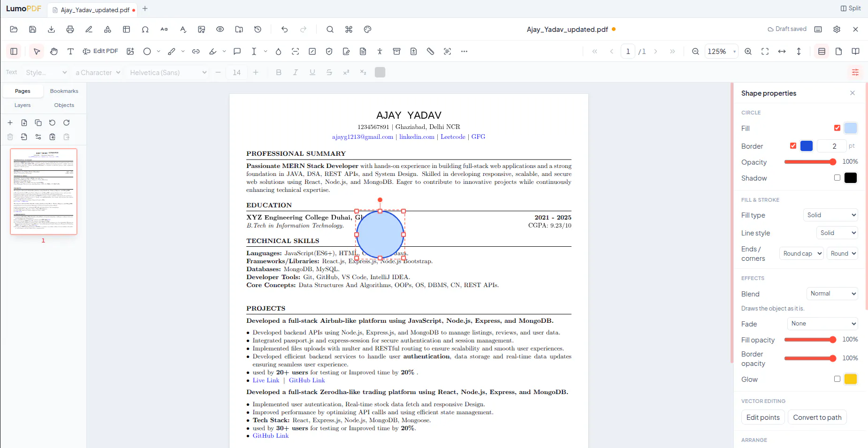Viewport: 868px width, 448px height.
Task: Uncheck the Border checkbox
Action: (x=793, y=146)
